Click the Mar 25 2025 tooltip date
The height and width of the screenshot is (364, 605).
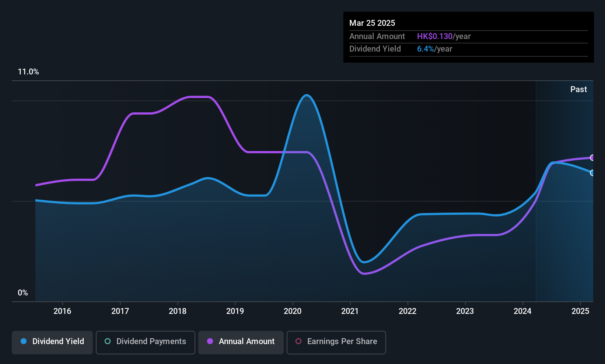(x=372, y=23)
